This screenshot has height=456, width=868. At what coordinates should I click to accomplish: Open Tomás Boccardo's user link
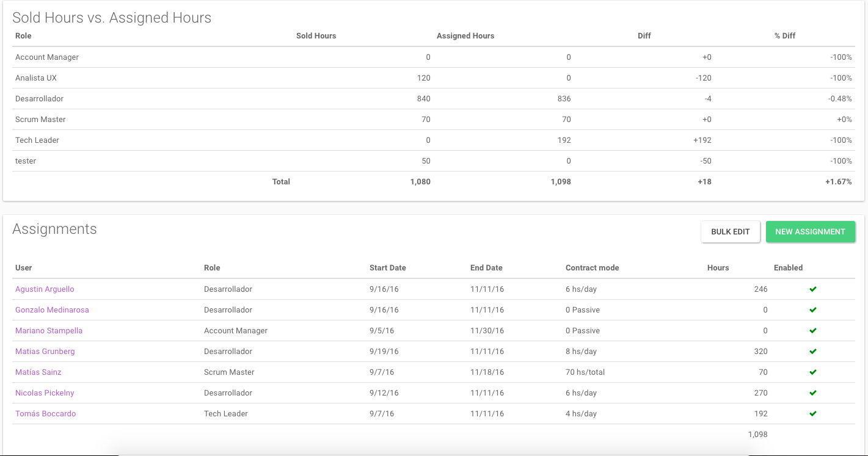(x=46, y=414)
